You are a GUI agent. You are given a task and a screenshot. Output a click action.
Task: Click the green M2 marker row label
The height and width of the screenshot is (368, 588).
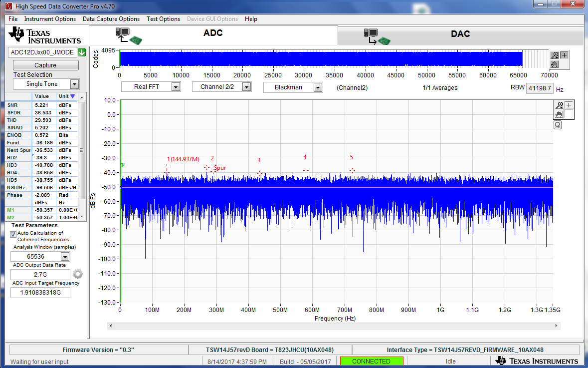tap(10, 218)
